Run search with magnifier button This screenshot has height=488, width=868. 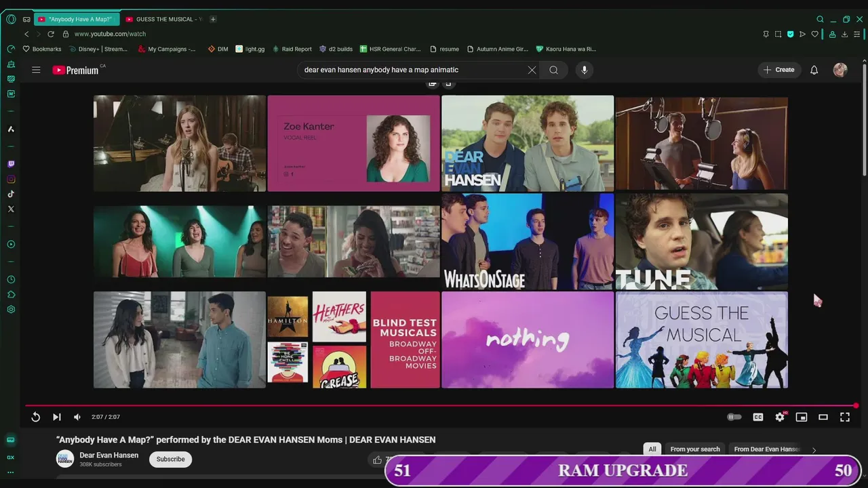pyautogui.click(x=553, y=70)
